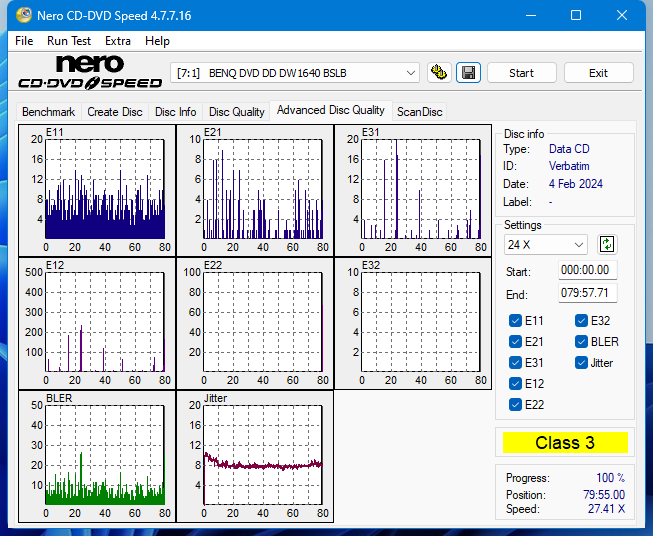Switch to the Create Disc tab
Viewport: 653px width, 536px height.
(x=115, y=112)
